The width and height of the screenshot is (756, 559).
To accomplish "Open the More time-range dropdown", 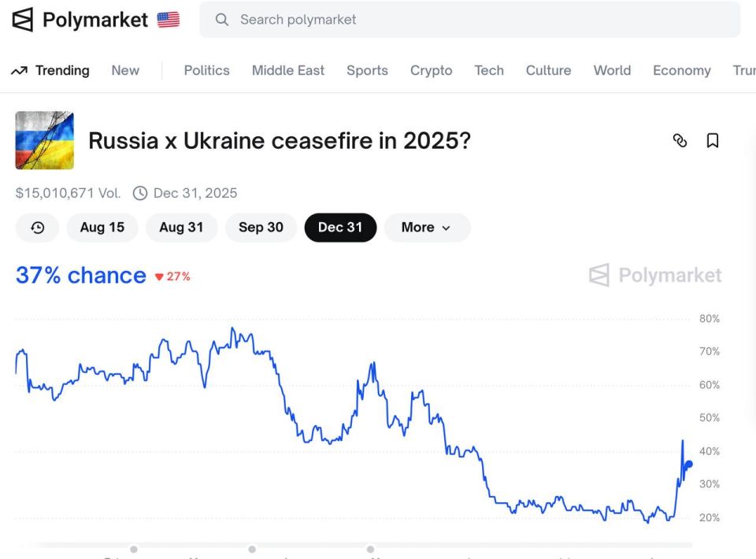I will coord(427,228).
